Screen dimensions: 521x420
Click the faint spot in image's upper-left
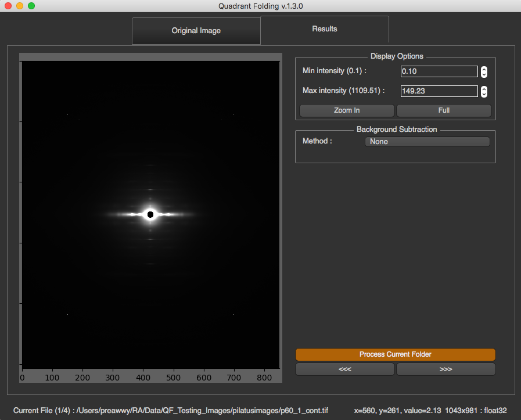[x=68, y=114]
